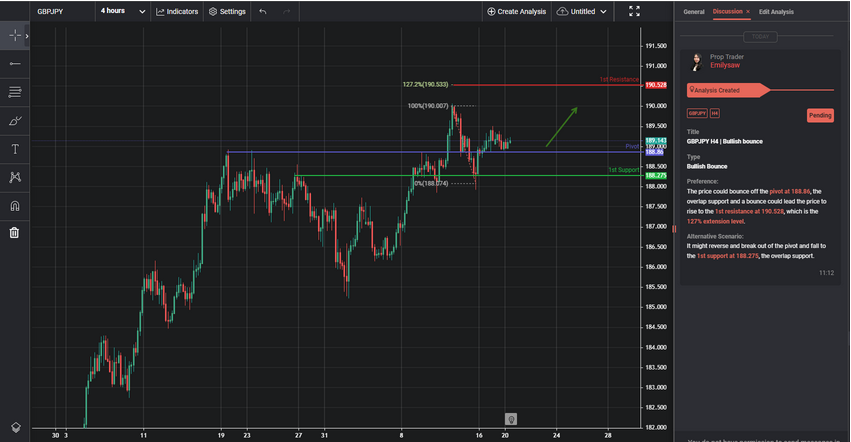Viewport: 851px width, 442px height.
Task: Open Emilysaw's profile avatar
Action: tap(696, 61)
